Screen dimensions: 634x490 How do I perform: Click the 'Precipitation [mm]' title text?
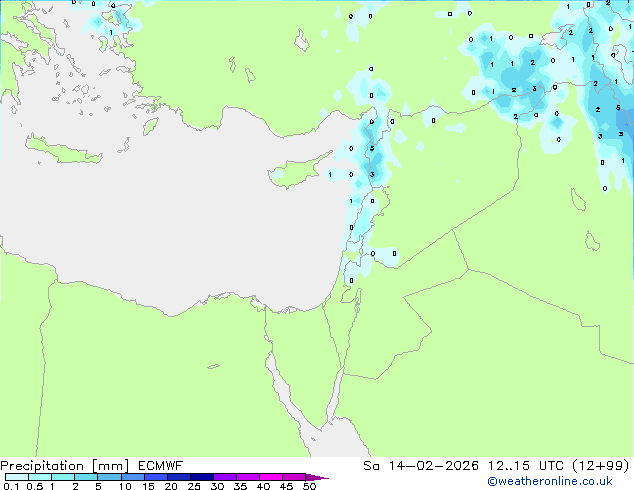(64, 466)
